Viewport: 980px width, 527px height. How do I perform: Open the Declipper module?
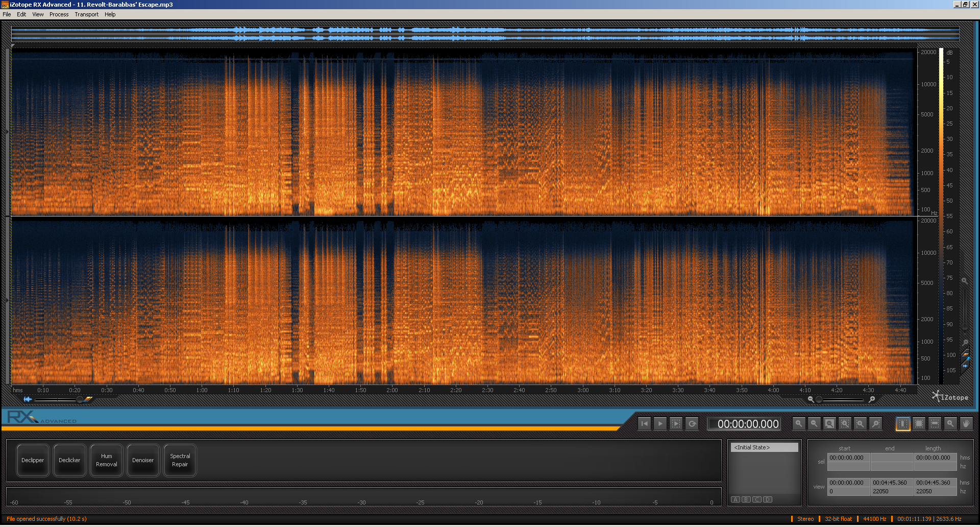[x=33, y=460]
